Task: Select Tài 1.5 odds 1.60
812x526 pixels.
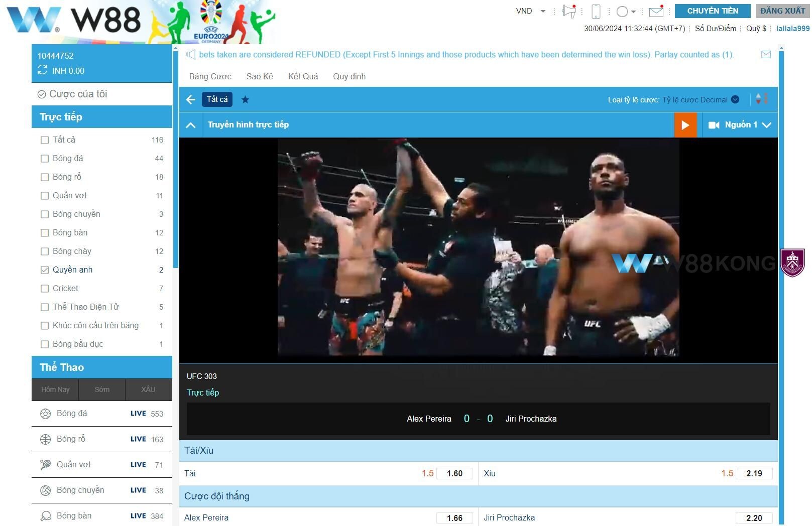Action: (454, 473)
